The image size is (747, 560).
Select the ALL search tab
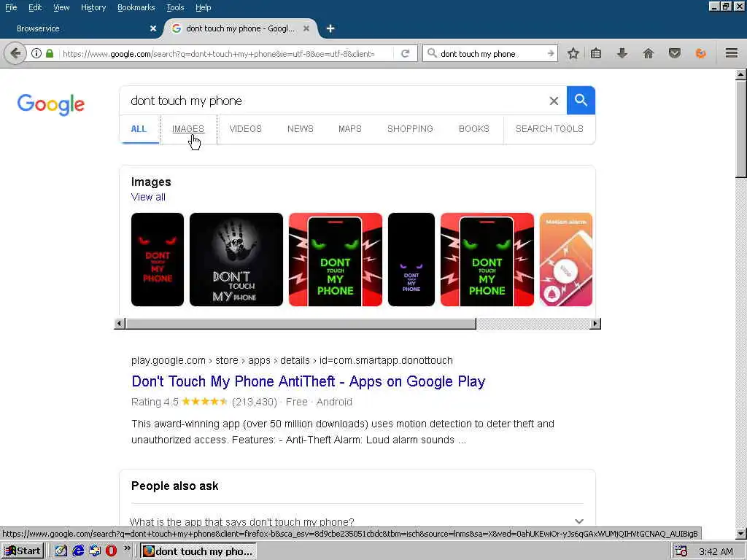(x=139, y=129)
